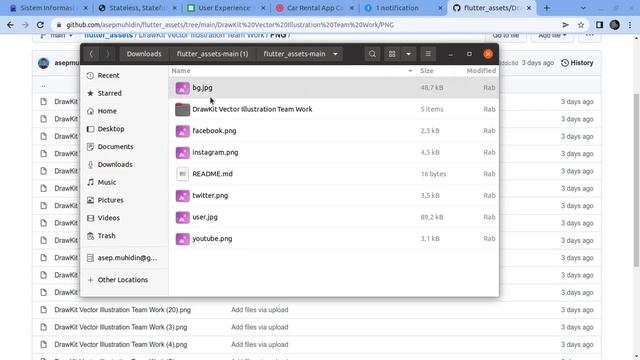
Task: Open Other Locations in the sidebar
Action: (x=124, y=280)
